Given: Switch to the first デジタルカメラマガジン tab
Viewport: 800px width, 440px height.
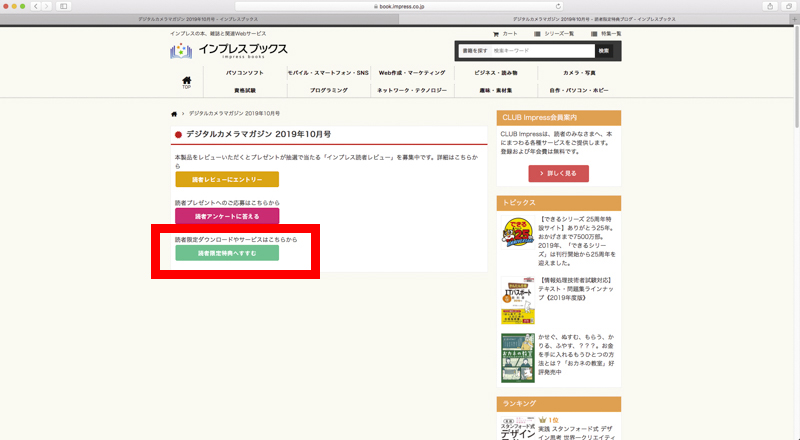Looking at the screenshot, I should click(199, 19).
